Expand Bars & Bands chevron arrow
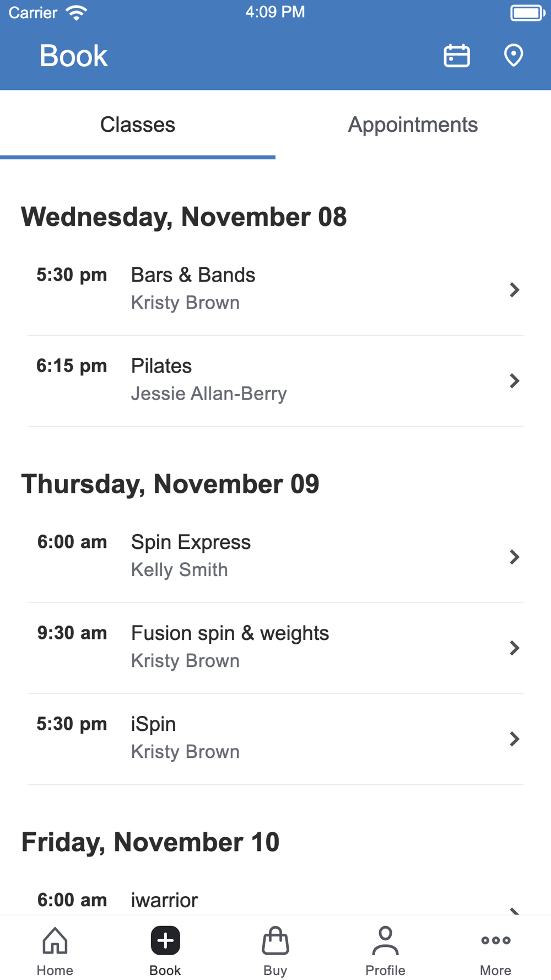Viewport: 551px width, 980px height. 515,290
